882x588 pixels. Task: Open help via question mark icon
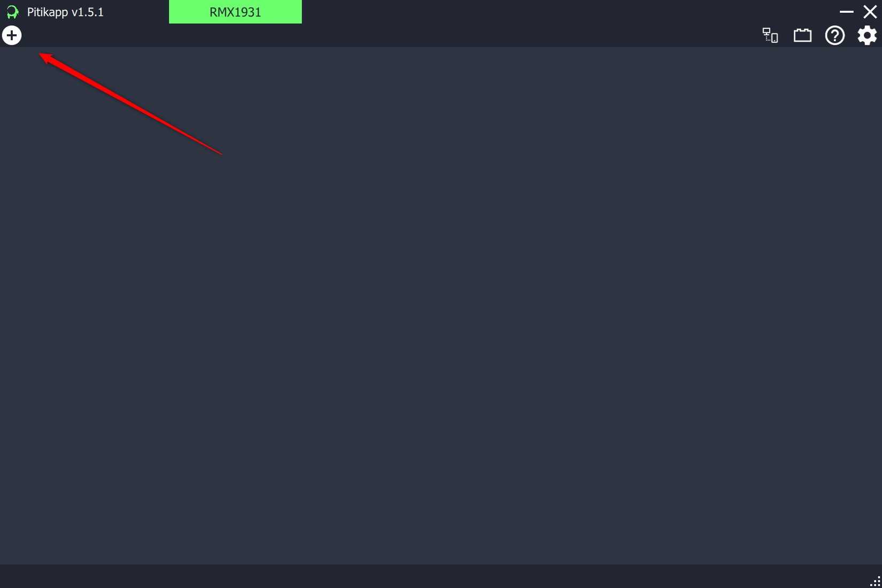(834, 35)
